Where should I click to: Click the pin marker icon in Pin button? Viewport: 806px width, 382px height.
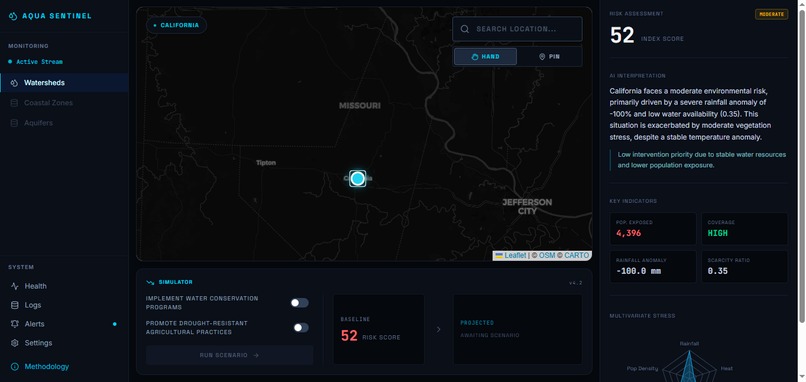tap(542, 57)
